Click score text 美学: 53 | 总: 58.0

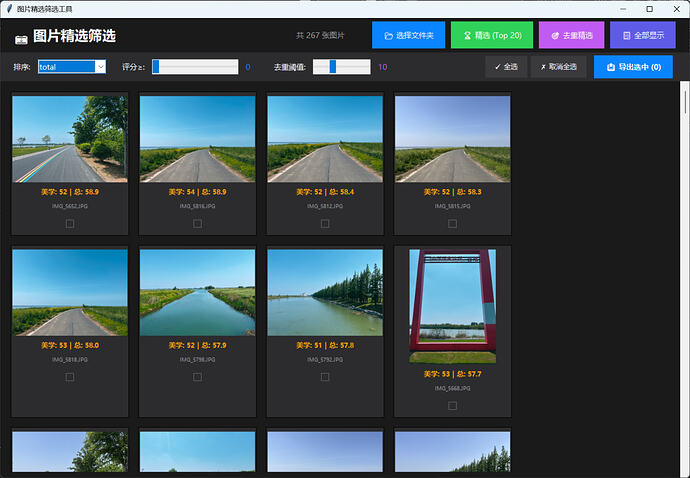click(x=70, y=346)
